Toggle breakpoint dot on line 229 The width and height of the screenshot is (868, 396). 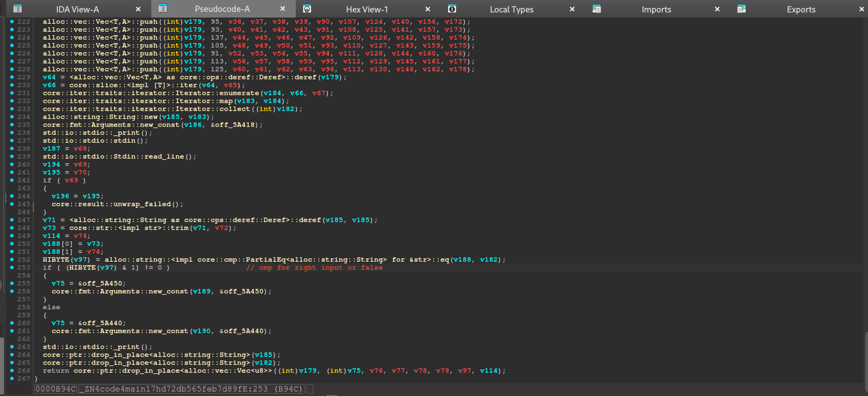point(12,77)
